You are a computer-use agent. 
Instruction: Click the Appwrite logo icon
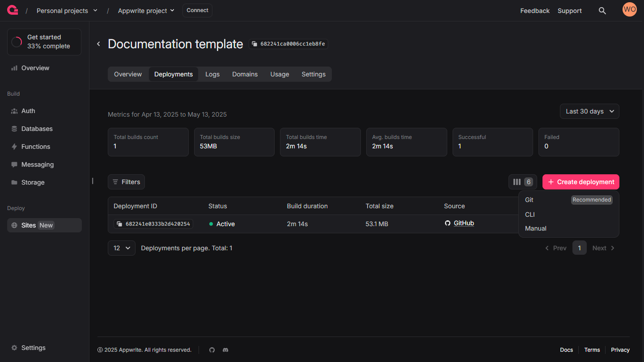[13, 10]
